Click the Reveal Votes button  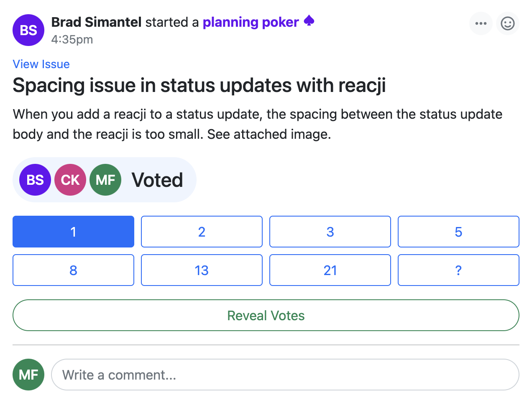(x=266, y=315)
